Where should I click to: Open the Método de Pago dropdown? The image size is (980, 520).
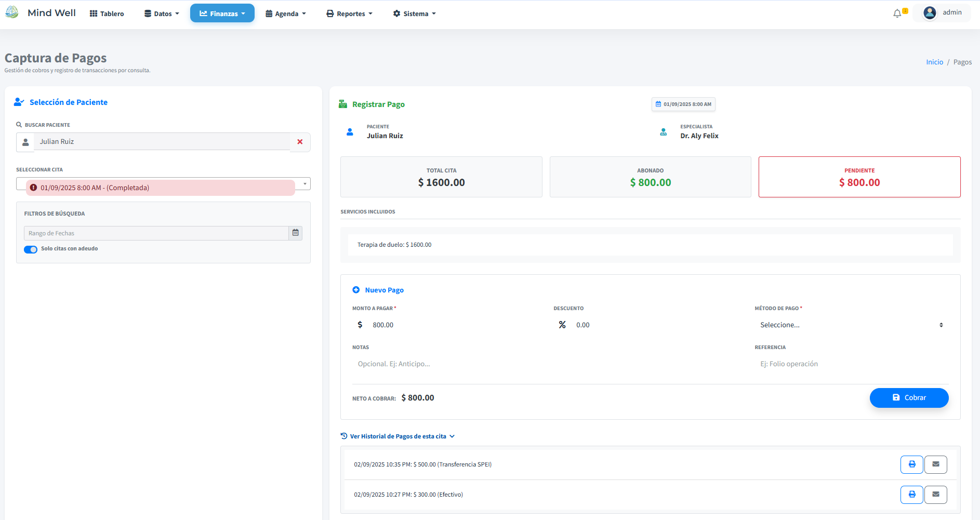(x=851, y=325)
